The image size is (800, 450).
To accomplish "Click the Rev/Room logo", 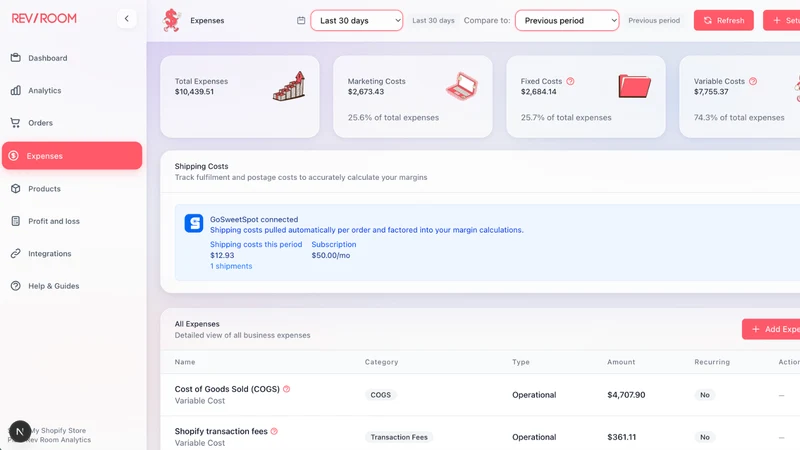I will click(44, 18).
